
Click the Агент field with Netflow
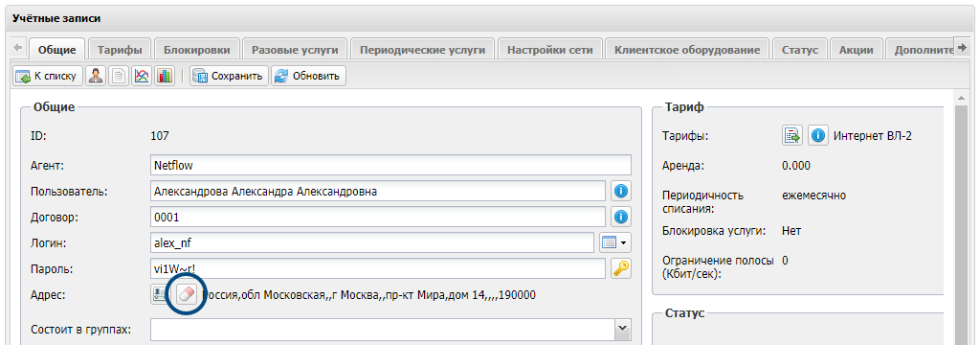pos(391,165)
